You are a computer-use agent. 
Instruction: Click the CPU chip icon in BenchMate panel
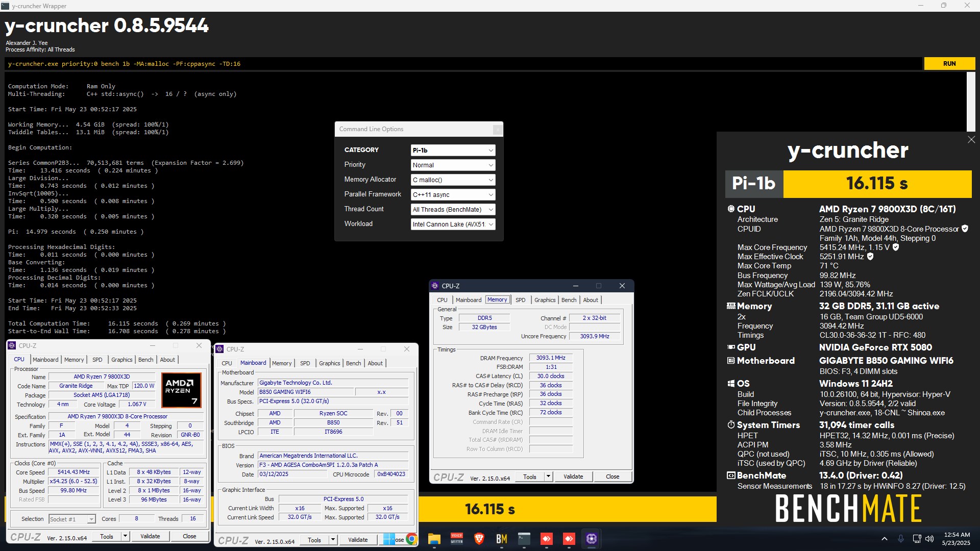[x=731, y=209]
